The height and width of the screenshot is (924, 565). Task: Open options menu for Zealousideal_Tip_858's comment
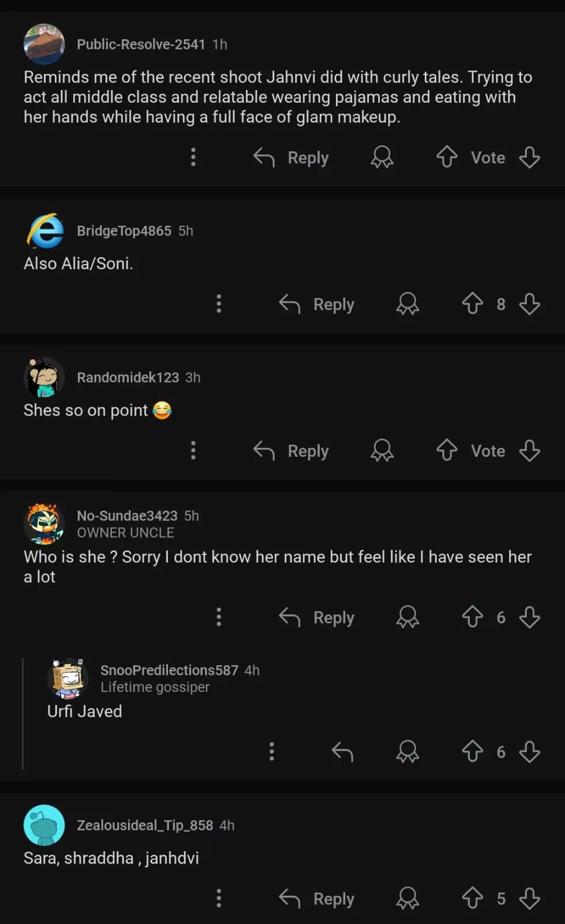[x=219, y=898]
